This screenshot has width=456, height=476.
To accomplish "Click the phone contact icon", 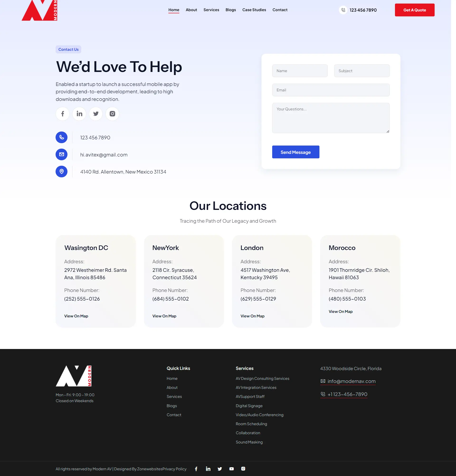I will coord(62,137).
